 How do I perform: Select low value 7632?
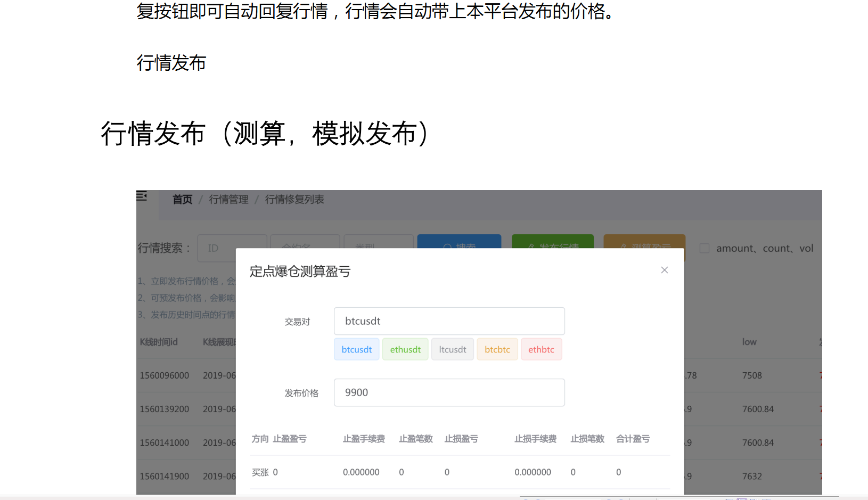pyautogui.click(x=752, y=476)
